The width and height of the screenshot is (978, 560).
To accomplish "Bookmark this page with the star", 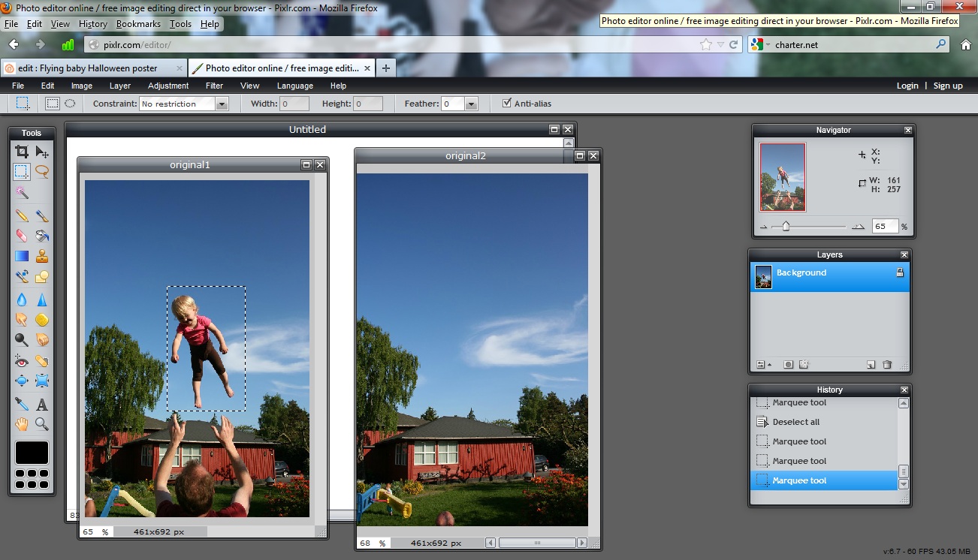I will click(706, 45).
